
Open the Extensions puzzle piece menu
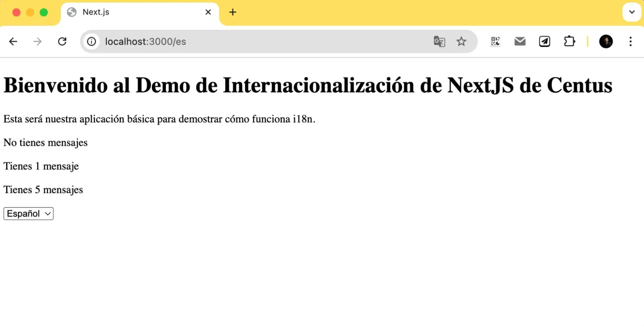pos(569,41)
